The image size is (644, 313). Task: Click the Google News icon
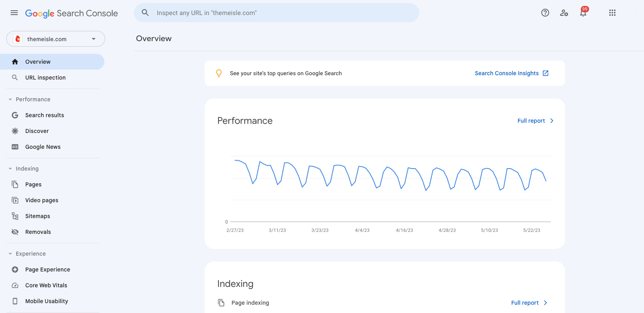tap(15, 147)
